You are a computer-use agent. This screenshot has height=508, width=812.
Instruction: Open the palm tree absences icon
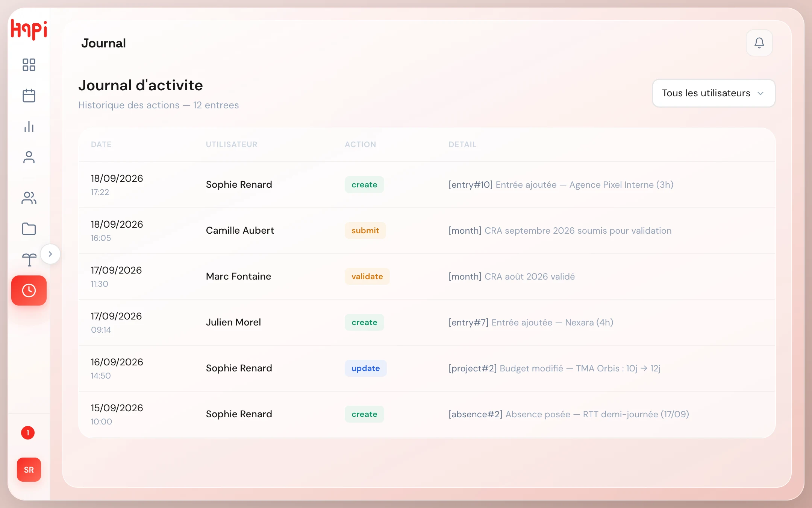point(29,260)
